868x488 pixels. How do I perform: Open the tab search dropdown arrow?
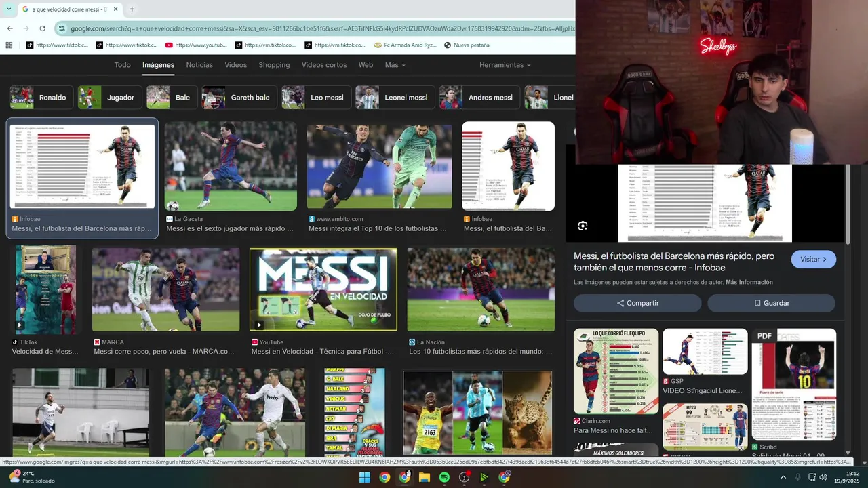[x=7, y=9]
